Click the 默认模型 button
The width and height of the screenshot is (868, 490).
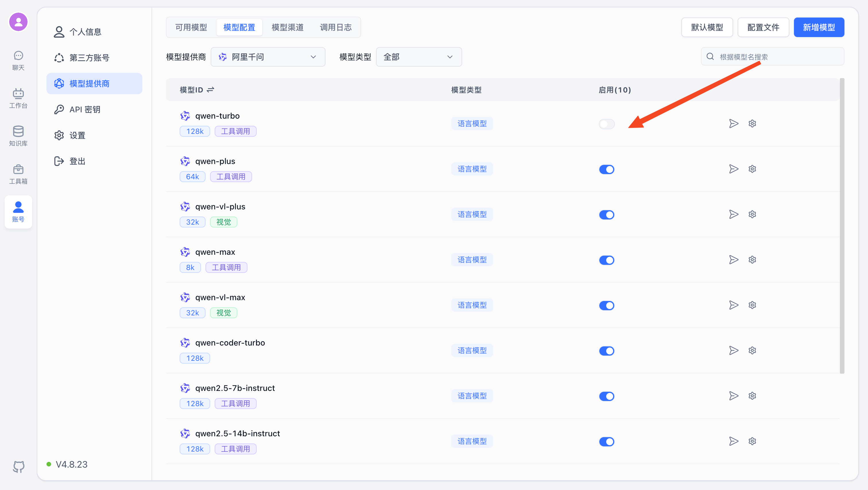(707, 27)
